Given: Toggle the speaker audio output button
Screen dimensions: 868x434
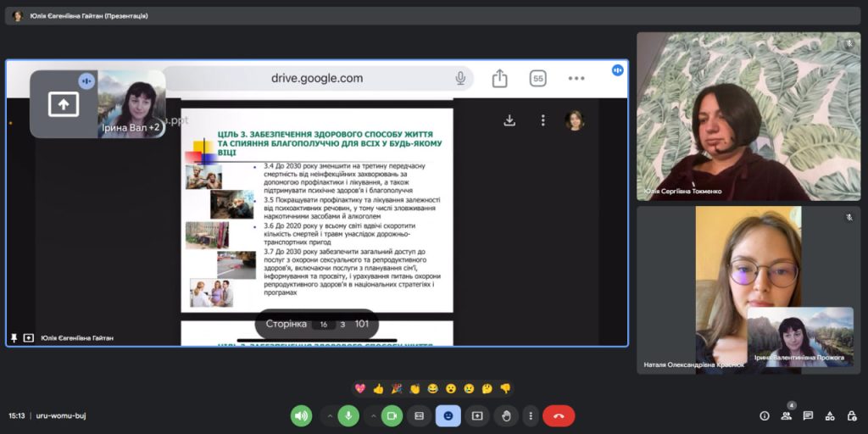Looking at the screenshot, I should [301, 415].
